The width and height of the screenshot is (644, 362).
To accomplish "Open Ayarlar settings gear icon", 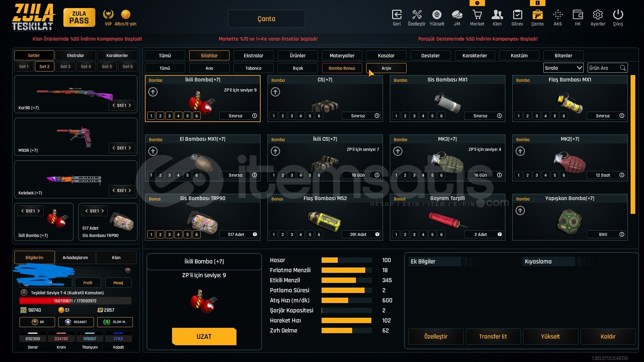I will coord(597,15).
